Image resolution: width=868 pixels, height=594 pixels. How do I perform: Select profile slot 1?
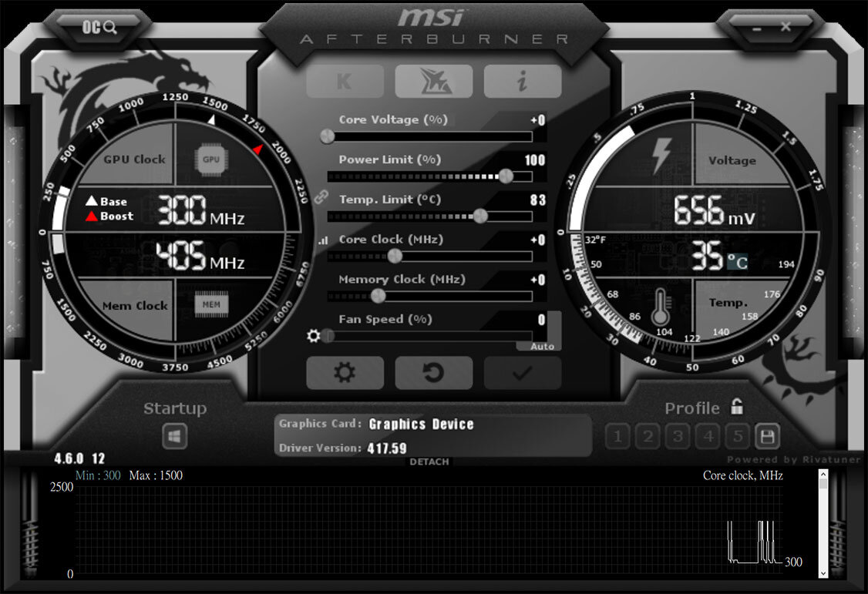[x=617, y=436]
